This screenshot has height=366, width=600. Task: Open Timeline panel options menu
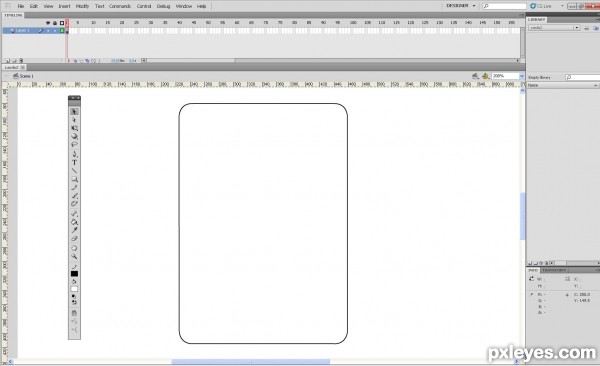point(522,15)
